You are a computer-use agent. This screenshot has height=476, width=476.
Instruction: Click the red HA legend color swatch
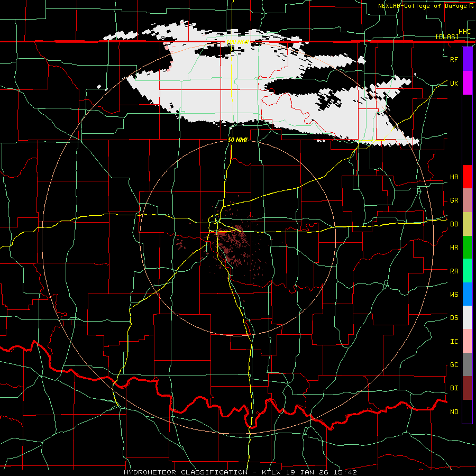click(467, 177)
